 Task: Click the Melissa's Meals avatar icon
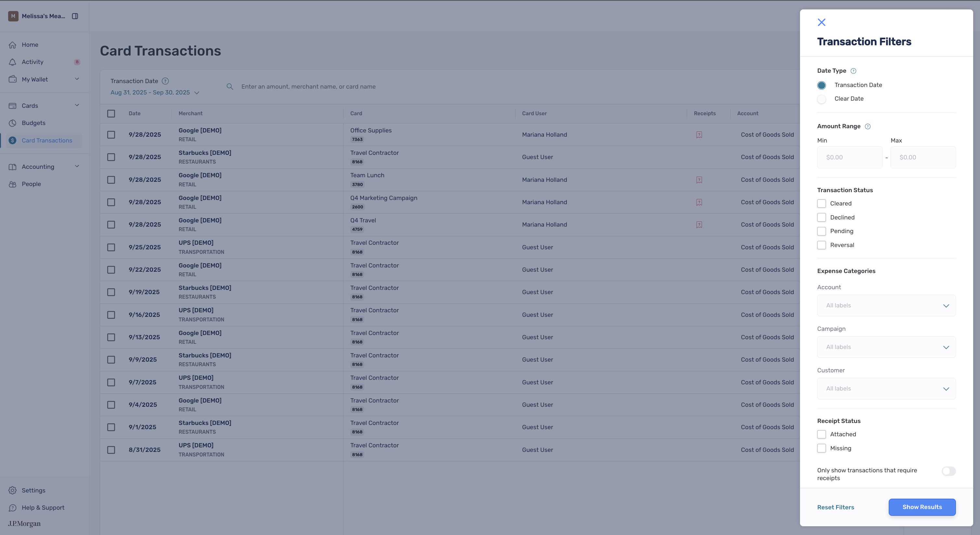coord(13,16)
